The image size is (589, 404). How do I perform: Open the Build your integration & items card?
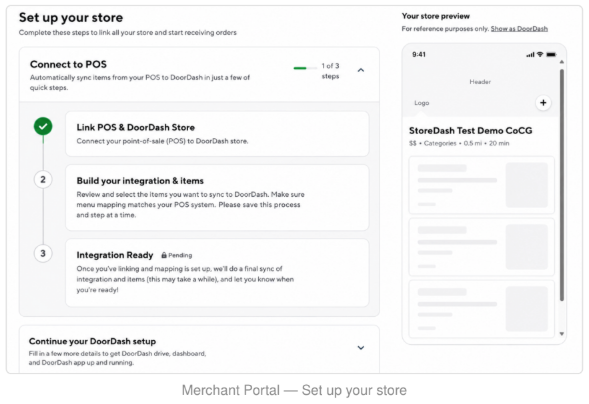tap(217, 197)
